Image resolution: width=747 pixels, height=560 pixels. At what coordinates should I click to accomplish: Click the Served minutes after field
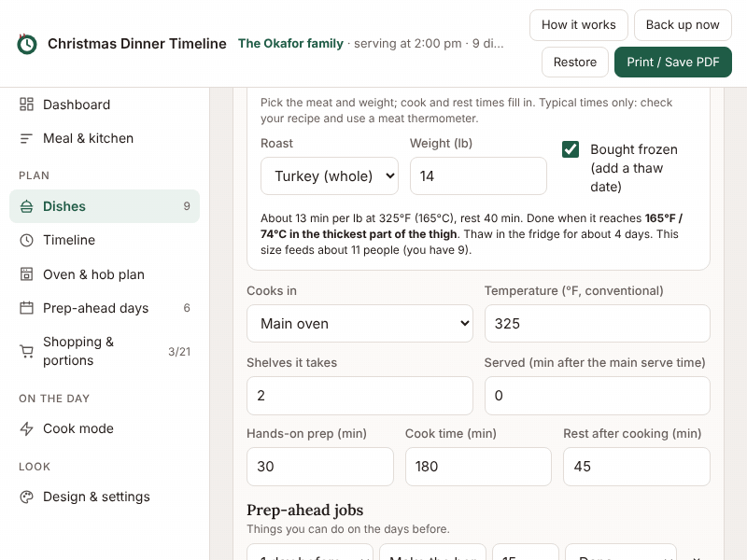[597, 396]
